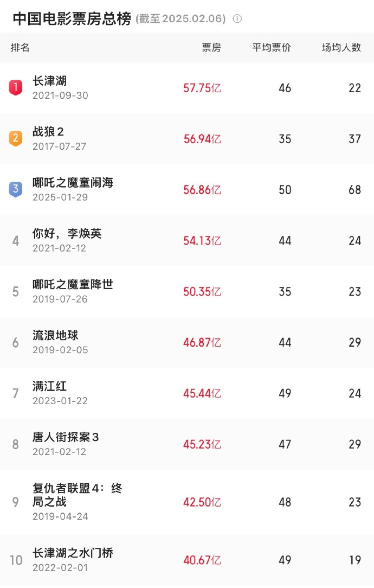The width and height of the screenshot is (374, 588).
Task: Click the 中国电影票房总榜 page title
Action: [x=72, y=18]
